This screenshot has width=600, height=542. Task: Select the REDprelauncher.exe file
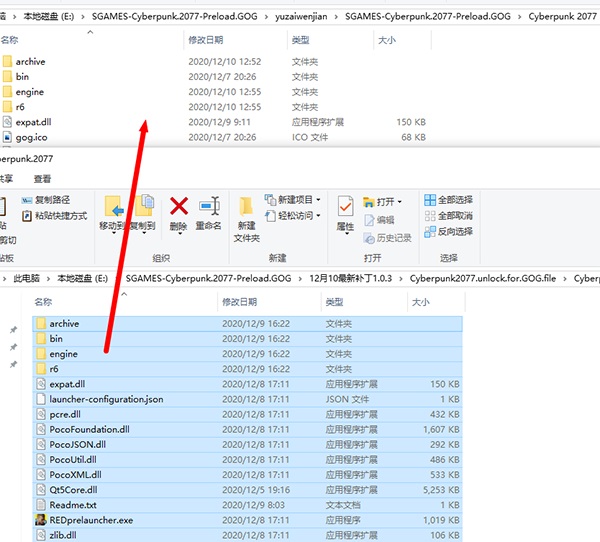91,520
